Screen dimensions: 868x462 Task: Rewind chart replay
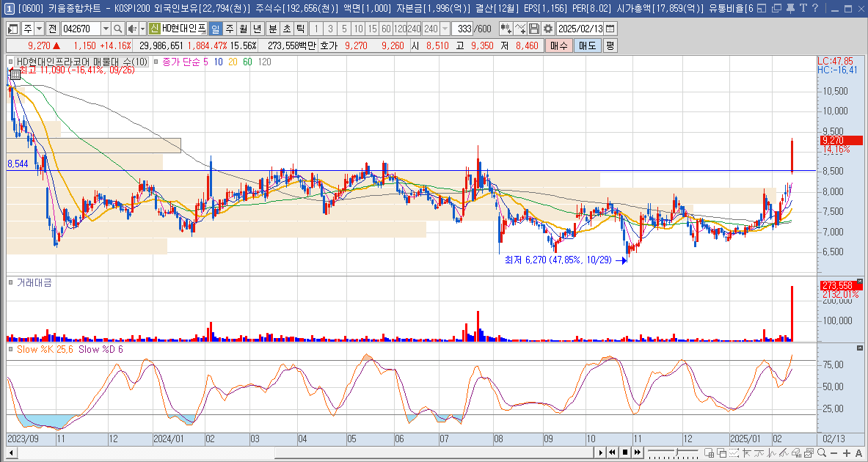point(612,452)
